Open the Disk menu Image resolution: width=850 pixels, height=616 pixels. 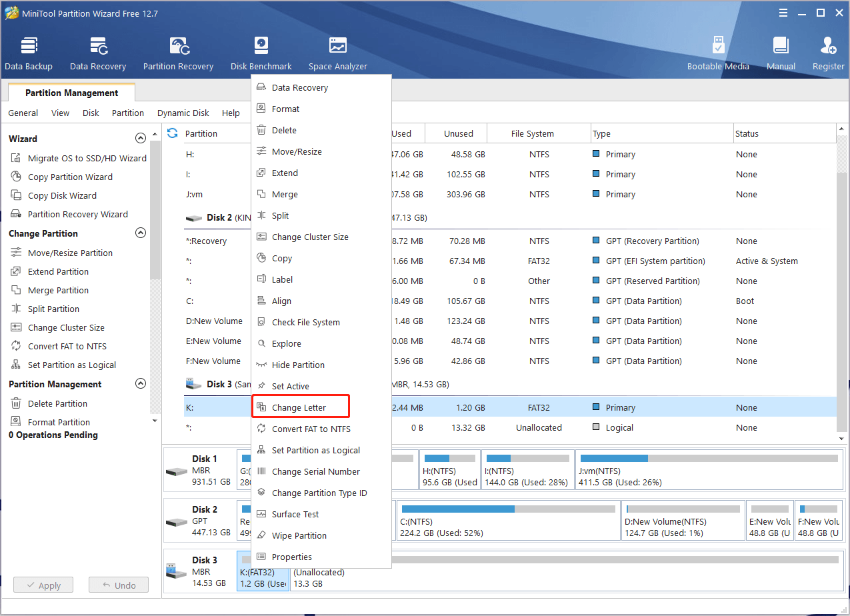pyautogui.click(x=91, y=113)
